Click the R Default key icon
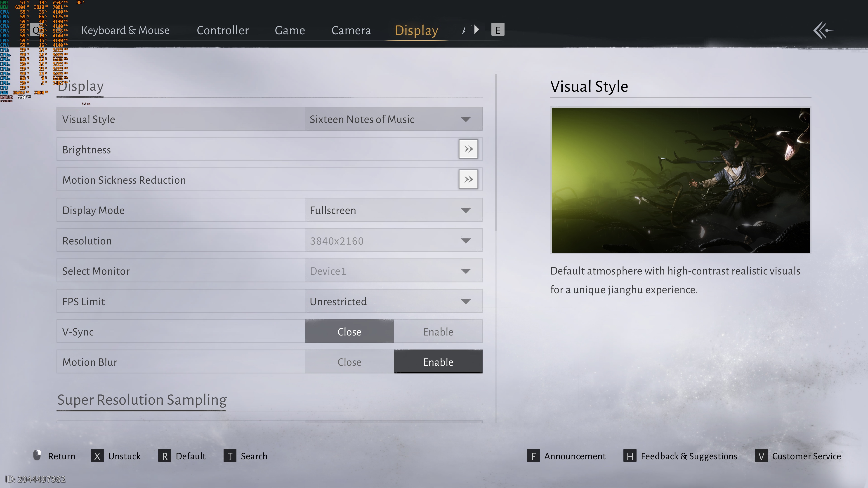This screenshot has height=488, width=868. 164,456
